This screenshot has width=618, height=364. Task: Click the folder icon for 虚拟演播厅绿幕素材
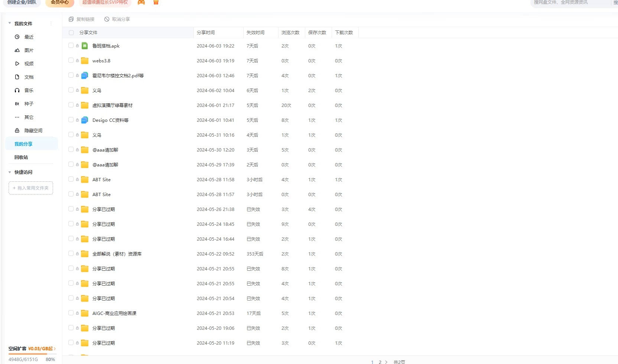click(85, 105)
